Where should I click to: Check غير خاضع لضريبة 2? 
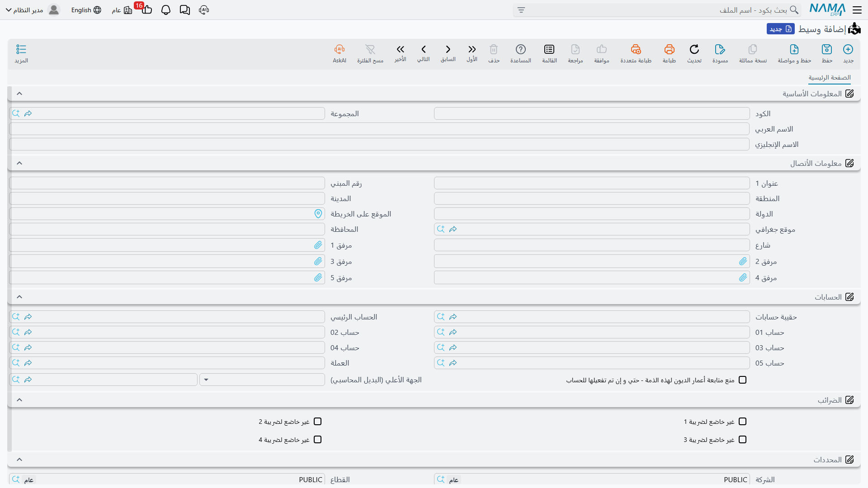click(x=317, y=422)
